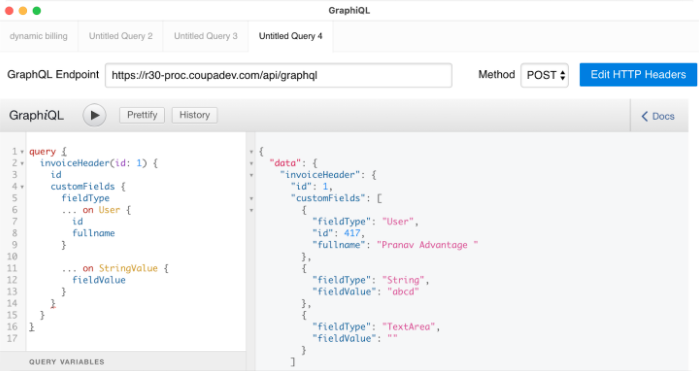Click 'invoiceHeader(id: 1)' in the editor
699x371 pixels.
click(x=94, y=163)
